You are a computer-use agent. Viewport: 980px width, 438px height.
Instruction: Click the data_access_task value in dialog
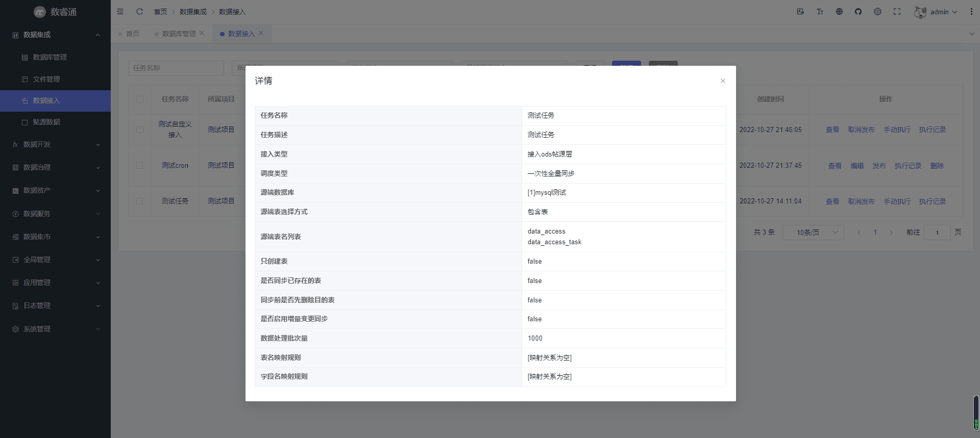554,242
